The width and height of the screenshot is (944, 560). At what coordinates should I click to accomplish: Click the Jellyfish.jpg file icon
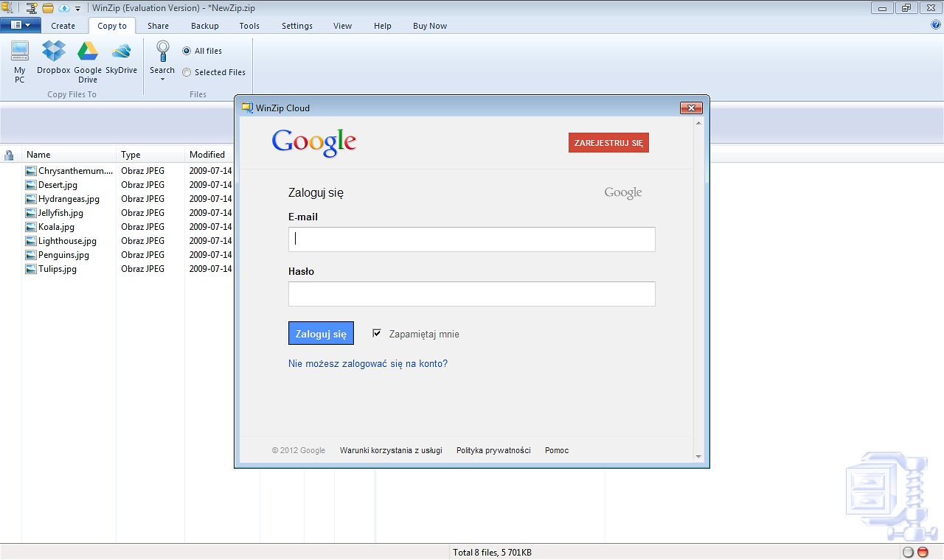(x=31, y=213)
